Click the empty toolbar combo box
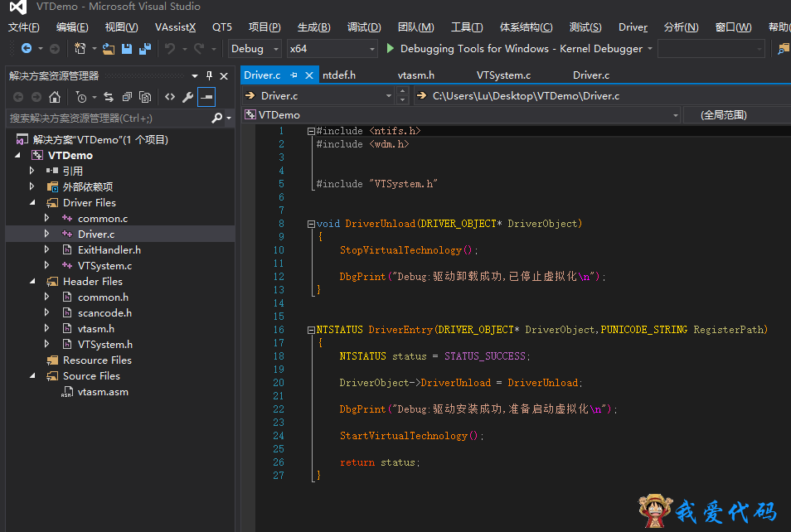 (x=711, y=49)
